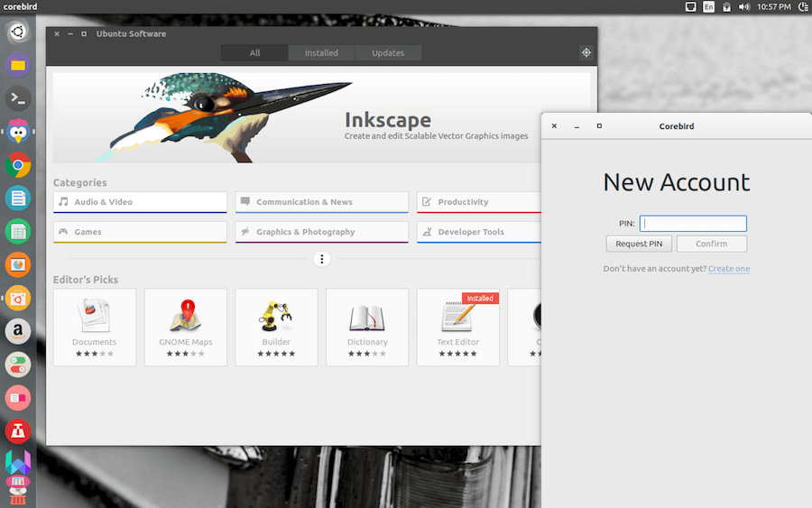Viewport: 812px width, 508px height.
Task: Follow the Create one account link
Action: click(729, 269)
